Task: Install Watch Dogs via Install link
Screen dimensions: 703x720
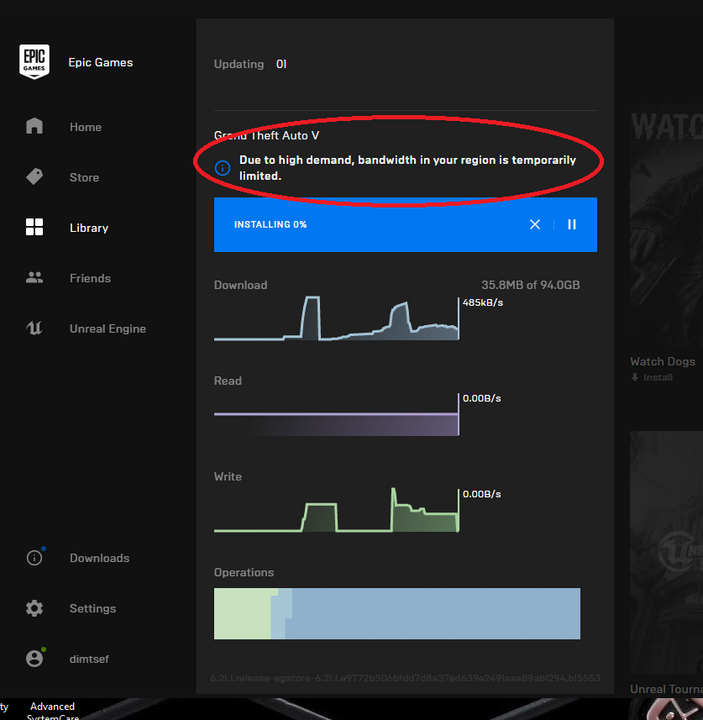Action: tap(658, 377)
